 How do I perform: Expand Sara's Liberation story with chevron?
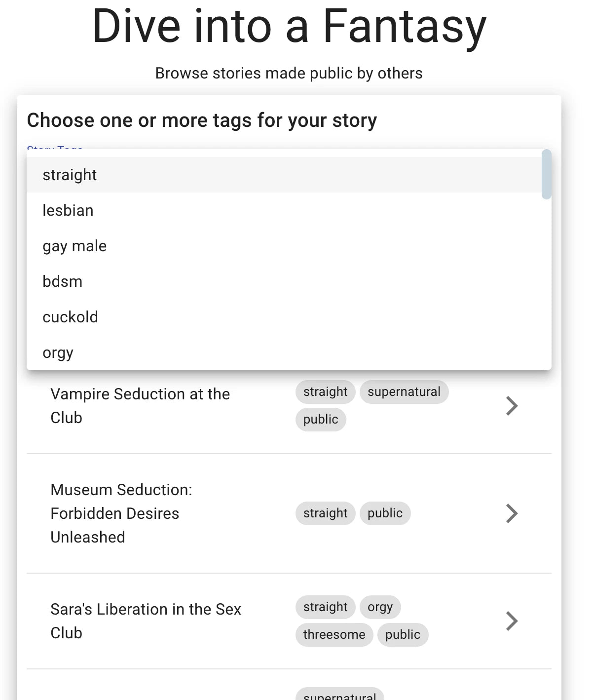click(x=512, y=621)
